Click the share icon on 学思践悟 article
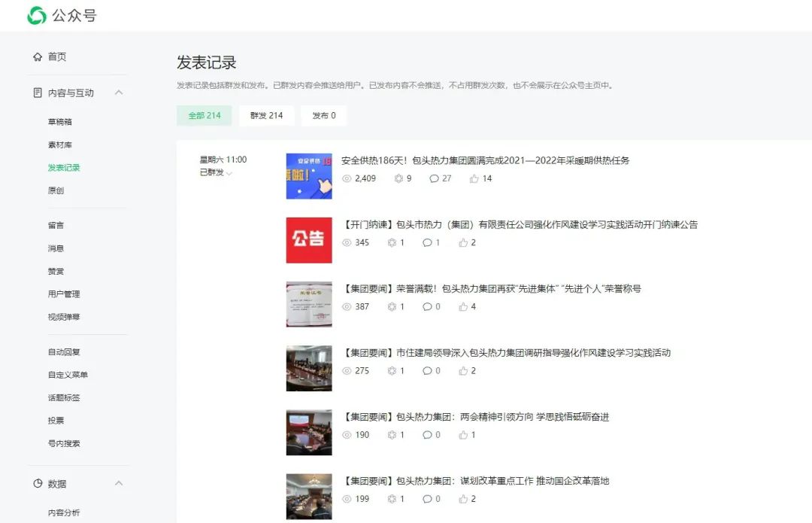812x523 pixels. pyautogui.click(x=392, y=434)
